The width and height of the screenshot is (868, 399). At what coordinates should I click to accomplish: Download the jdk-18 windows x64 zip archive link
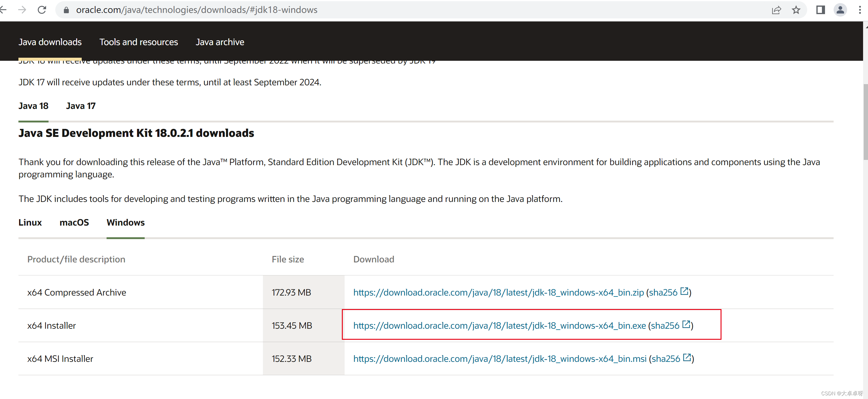pos(499,292)
